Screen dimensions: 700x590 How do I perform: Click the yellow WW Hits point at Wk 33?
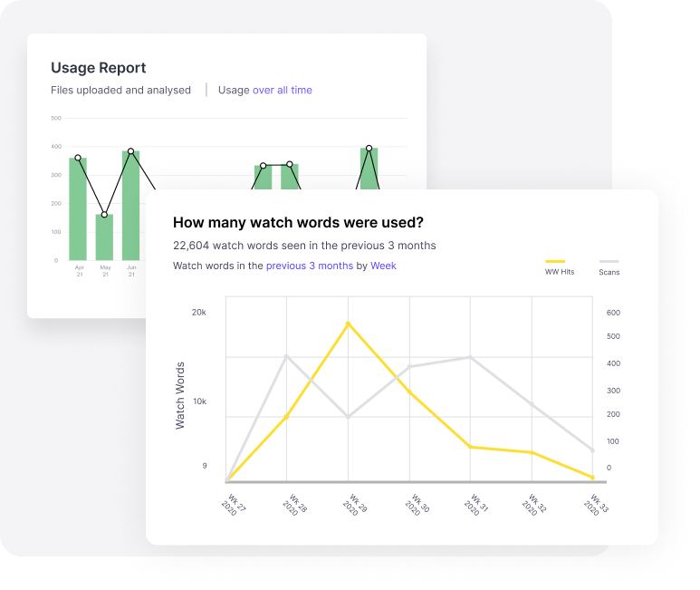593,478
